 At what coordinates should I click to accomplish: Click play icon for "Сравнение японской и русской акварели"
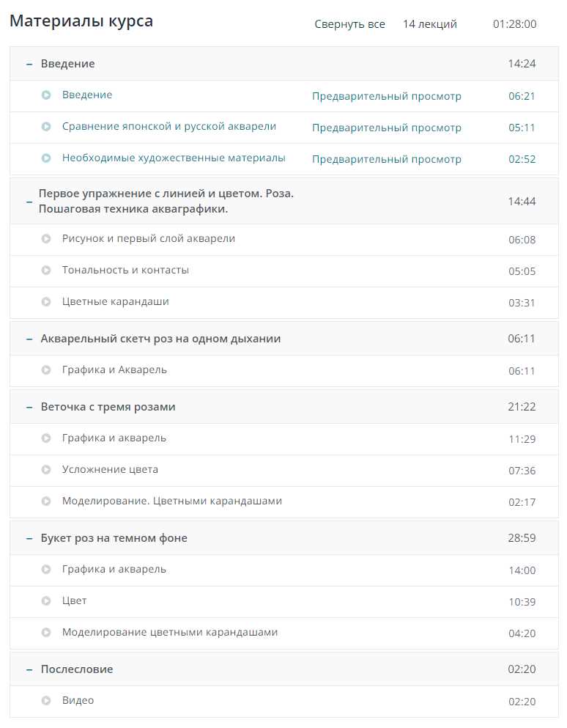[x=46, y=127]
